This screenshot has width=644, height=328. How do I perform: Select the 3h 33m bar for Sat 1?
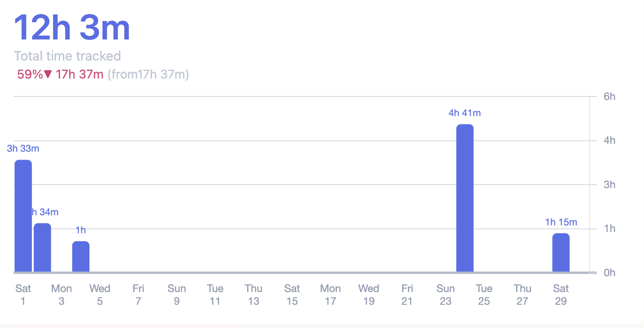point(23,216)
